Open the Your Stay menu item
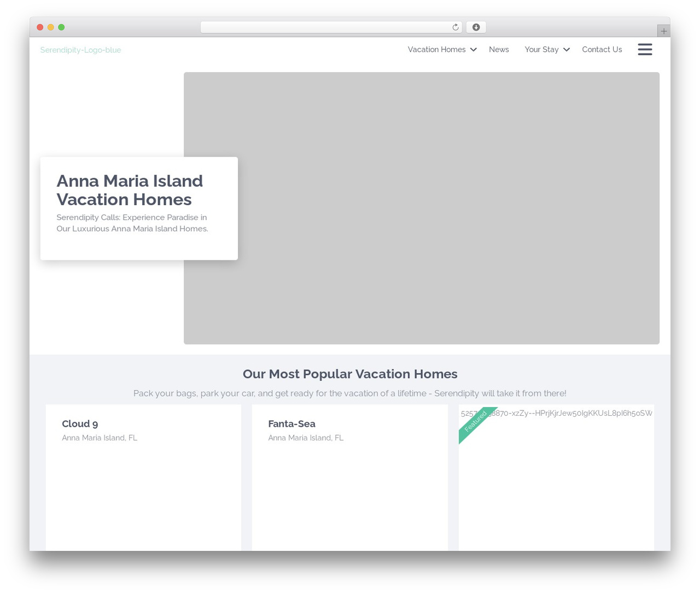700x593 pixels. click(541, 49)
